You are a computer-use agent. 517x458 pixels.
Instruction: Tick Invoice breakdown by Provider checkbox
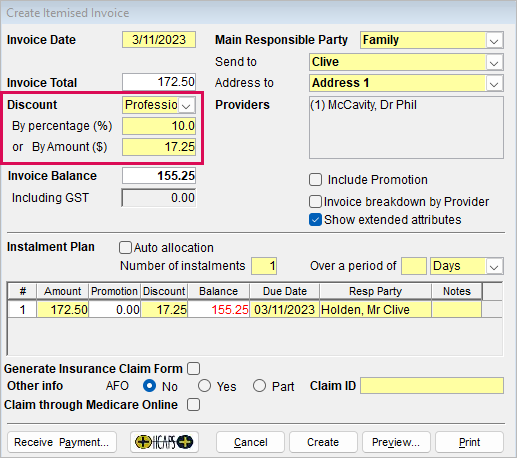pyautogui.click(x=315, y=202)
